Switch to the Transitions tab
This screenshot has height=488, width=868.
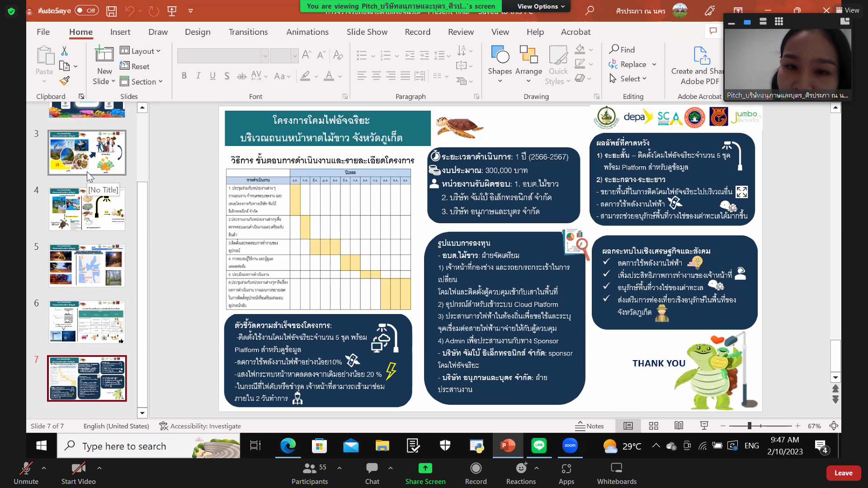248,32
